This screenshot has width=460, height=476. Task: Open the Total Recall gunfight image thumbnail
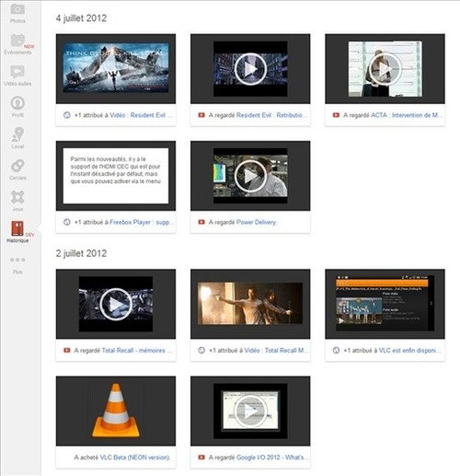[x=250, y=304]
